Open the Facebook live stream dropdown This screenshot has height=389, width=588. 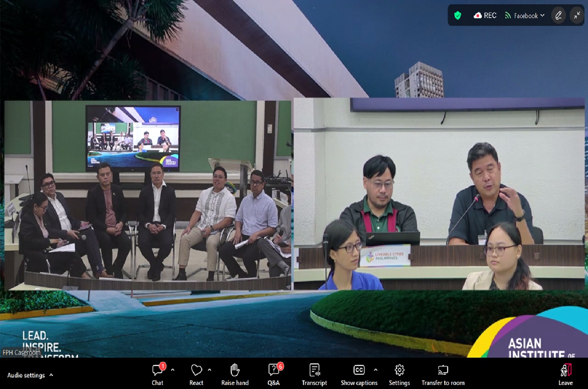pos(525,16)
